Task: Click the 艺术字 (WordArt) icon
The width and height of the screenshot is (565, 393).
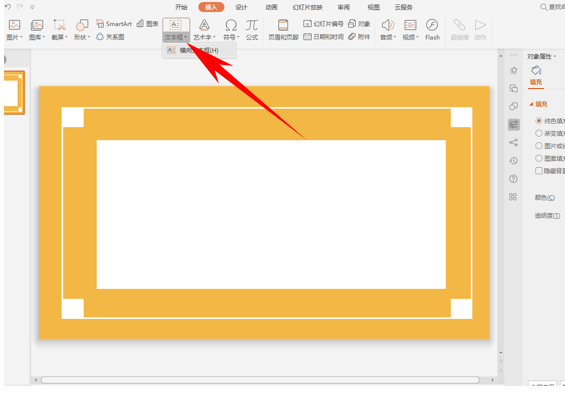Action: [204, 25]
